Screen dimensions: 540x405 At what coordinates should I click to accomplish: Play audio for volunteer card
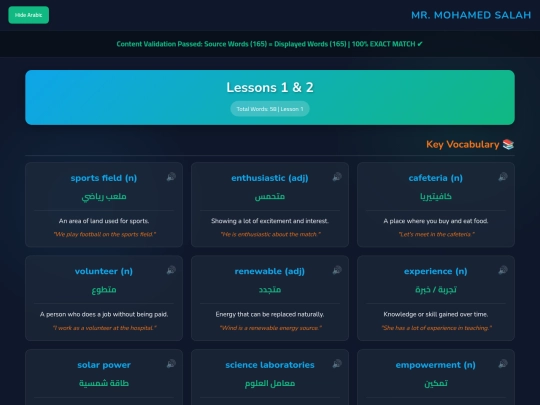click(x=171, y=270)
